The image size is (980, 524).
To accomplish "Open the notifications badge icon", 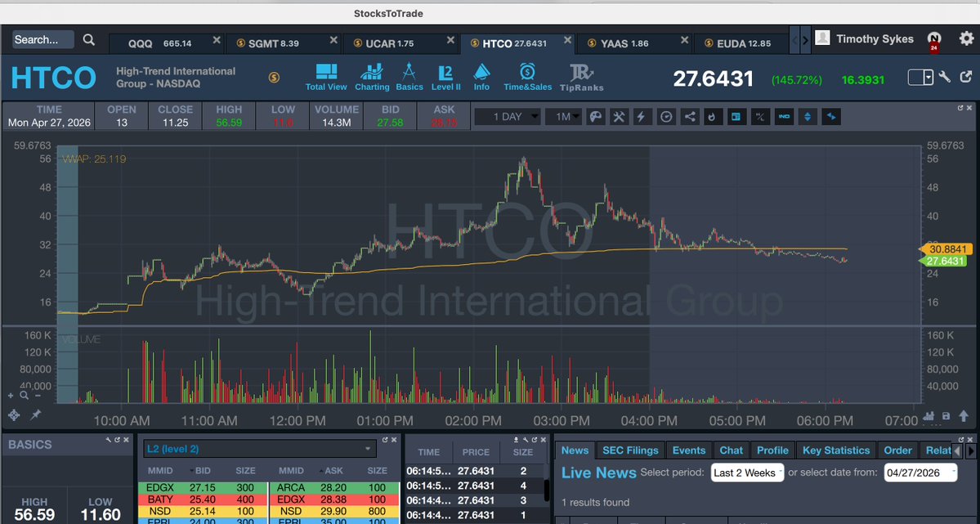I will click(x=933, y=41).
